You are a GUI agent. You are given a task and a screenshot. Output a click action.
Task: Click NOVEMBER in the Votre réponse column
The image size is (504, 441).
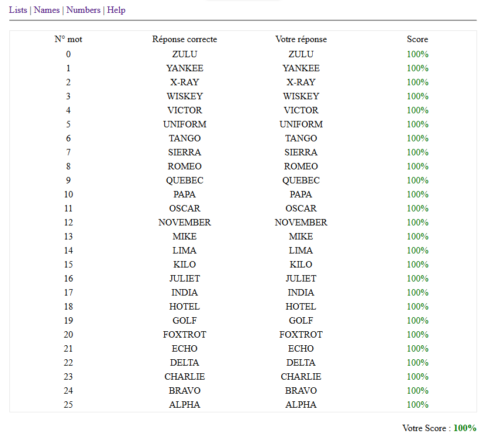point(301,223)
